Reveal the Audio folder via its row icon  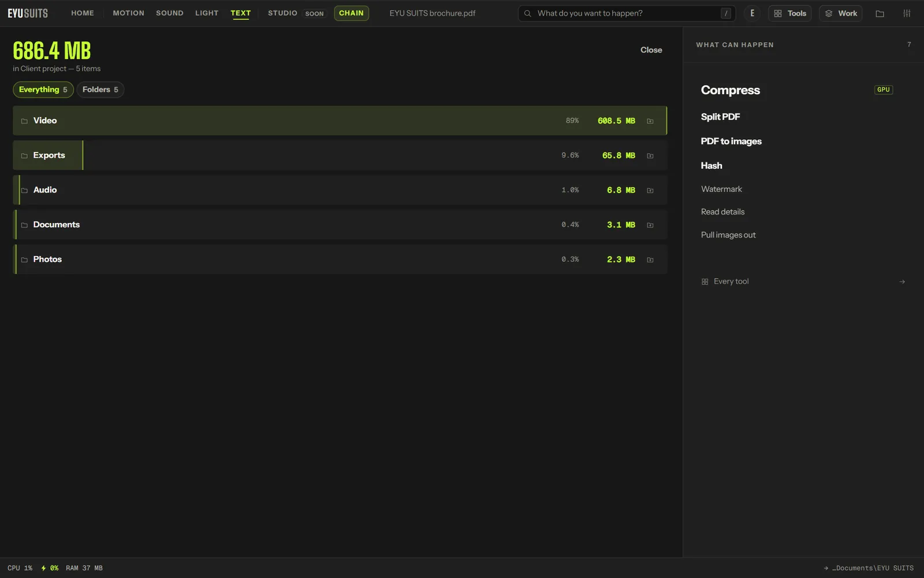pos(650,190)
